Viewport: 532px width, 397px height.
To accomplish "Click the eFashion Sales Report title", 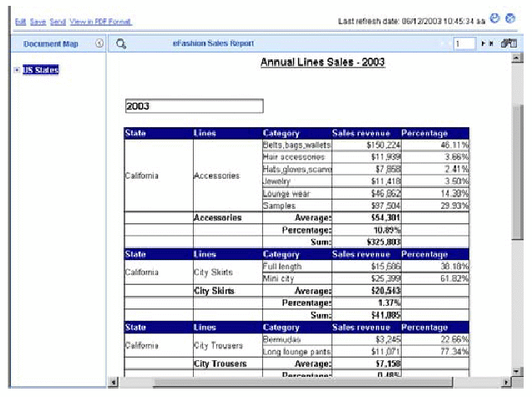I will tap(213, 43).
